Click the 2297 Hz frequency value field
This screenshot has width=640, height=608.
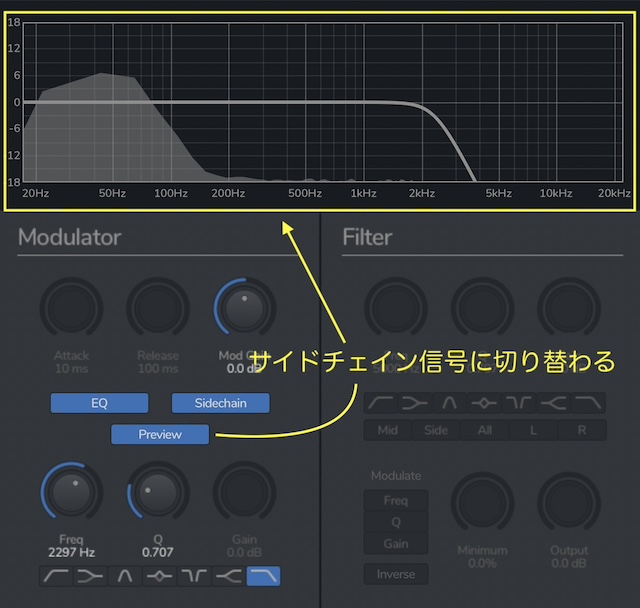point(71,551)
